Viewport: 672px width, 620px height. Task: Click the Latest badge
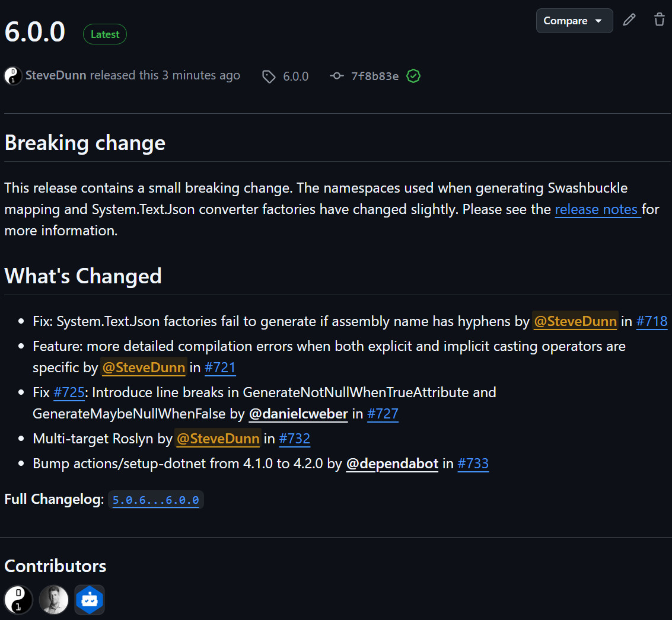point(105,34)
